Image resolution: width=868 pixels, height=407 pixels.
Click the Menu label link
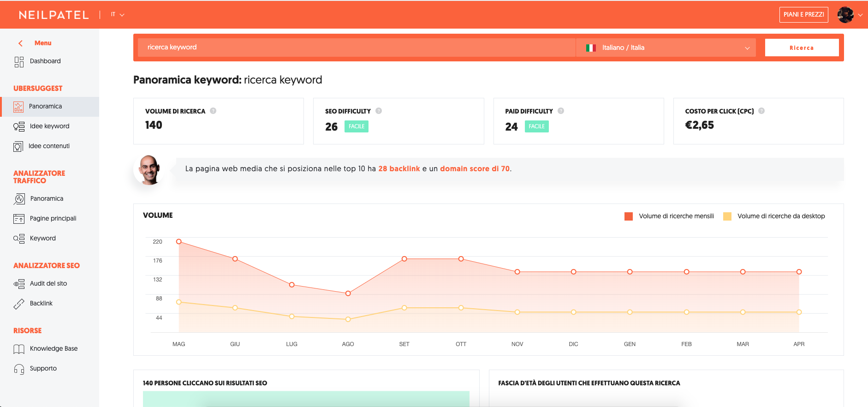click(43, 43)
